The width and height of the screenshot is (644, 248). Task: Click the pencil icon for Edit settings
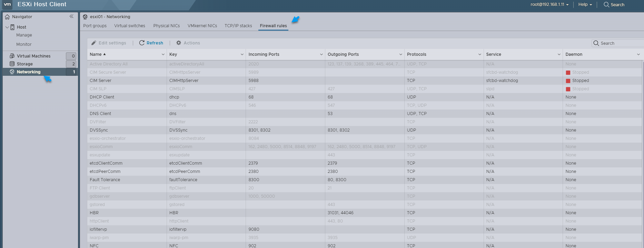pyautogui.click(x=93, y=43)
